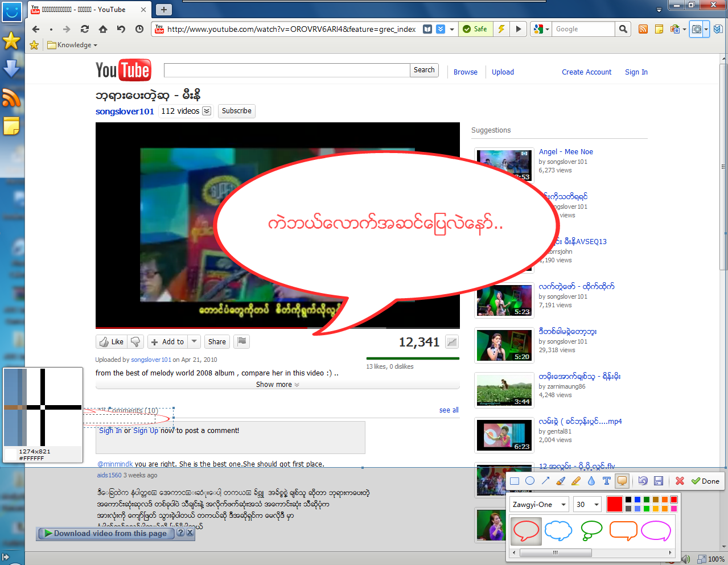This screenshot has height=565, width=728.
Task: Pick the black color swatch
Action: point(628,500)
